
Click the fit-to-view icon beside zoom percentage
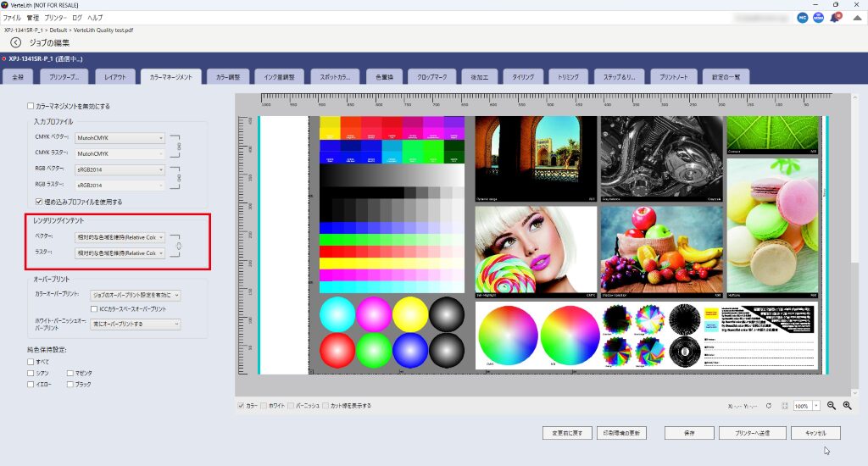(785, 406)
